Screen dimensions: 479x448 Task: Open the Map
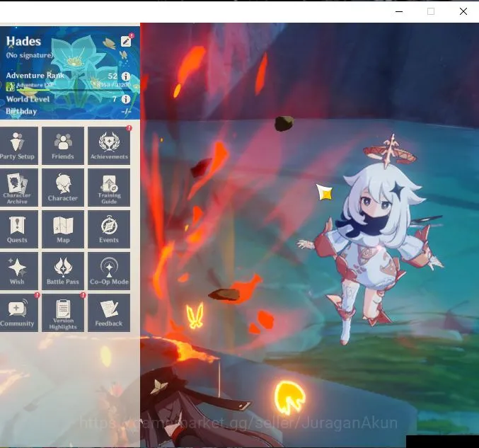click(63, 229)
